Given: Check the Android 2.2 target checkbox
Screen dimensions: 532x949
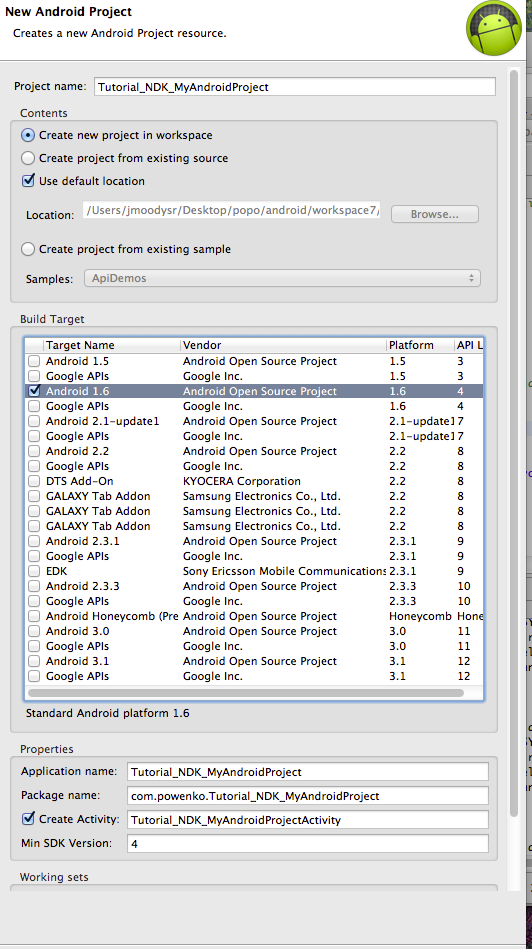Looking at the screenshot, I should (34, 452).
